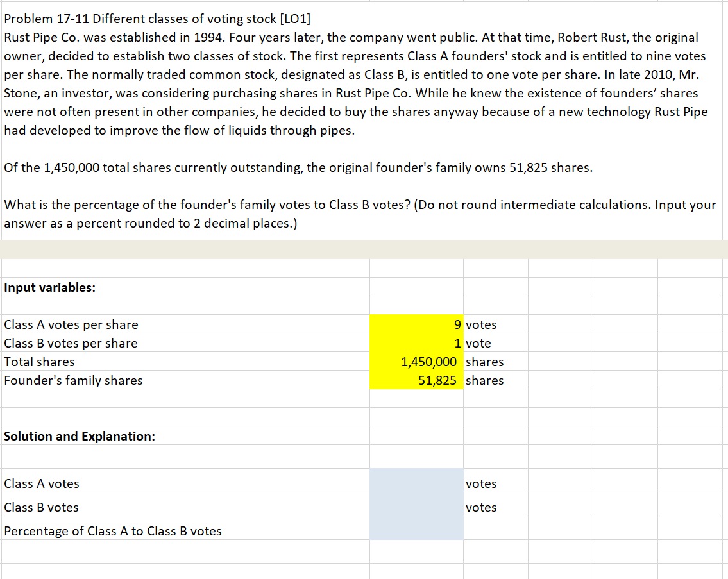The image size is (728, 579).
Task: Click the 'Class B votes per share' label
Action: 71,343
